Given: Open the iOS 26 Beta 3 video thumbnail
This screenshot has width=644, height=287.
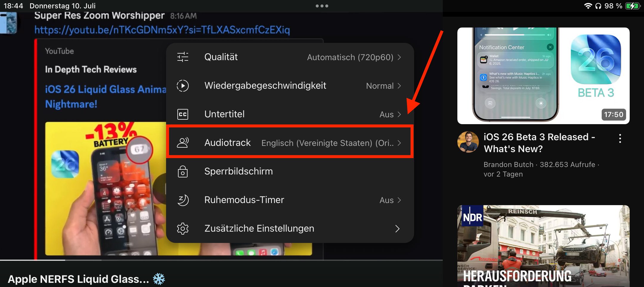Looking at the screenshot, I should pos(543,76).
